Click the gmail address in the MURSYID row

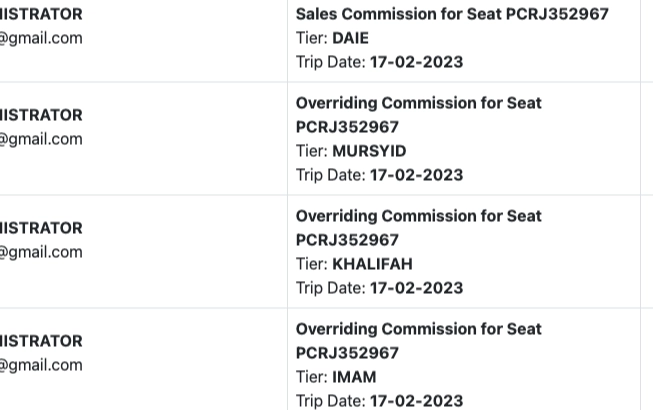(x=41, y=139)
